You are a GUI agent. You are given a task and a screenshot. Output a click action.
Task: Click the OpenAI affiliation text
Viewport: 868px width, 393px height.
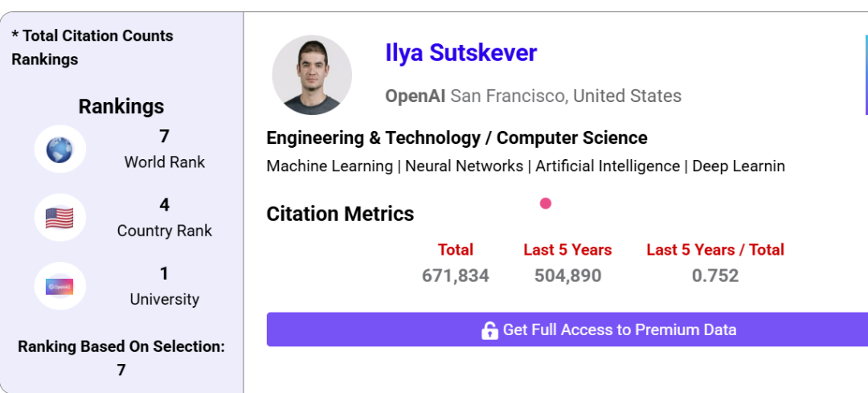click(415, 96)
